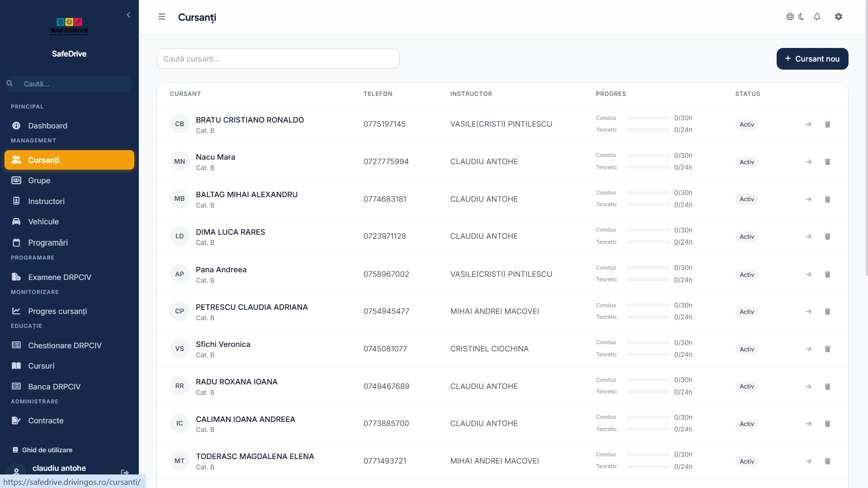Open the Grupe section
Screen dimensions: 868x488
tap(69, 180)
